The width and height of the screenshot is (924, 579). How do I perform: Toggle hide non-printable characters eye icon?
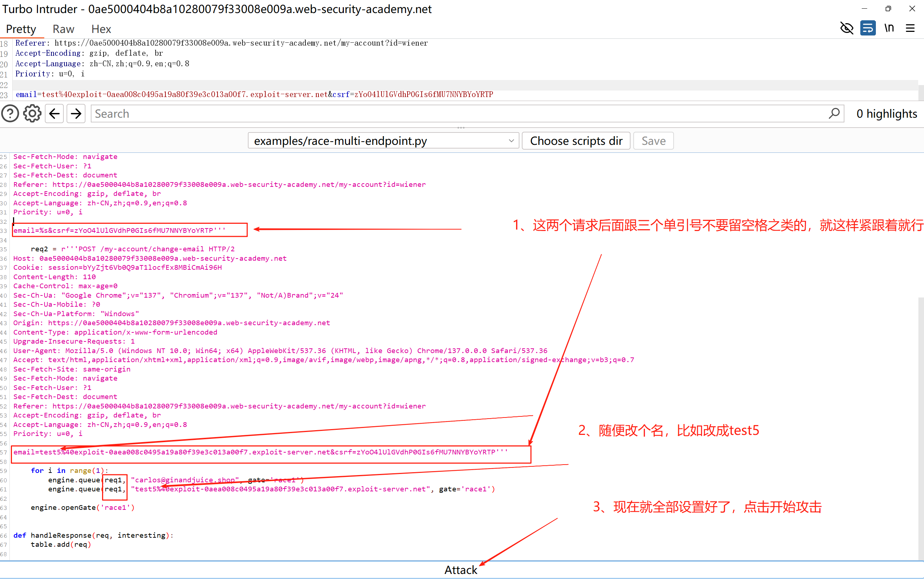pos(846,28)
